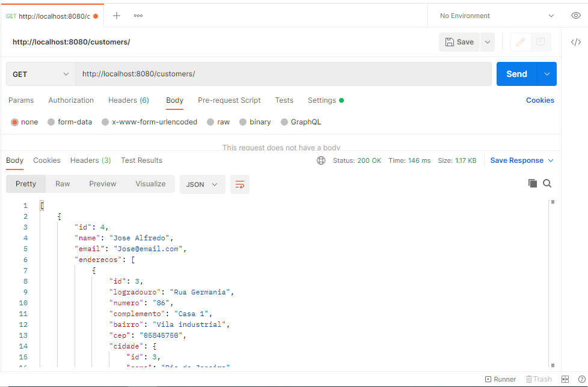The height and width of the screenshot is (387, 588).
Task: Click the 1.17 KB size value
Action: [466, 160]
